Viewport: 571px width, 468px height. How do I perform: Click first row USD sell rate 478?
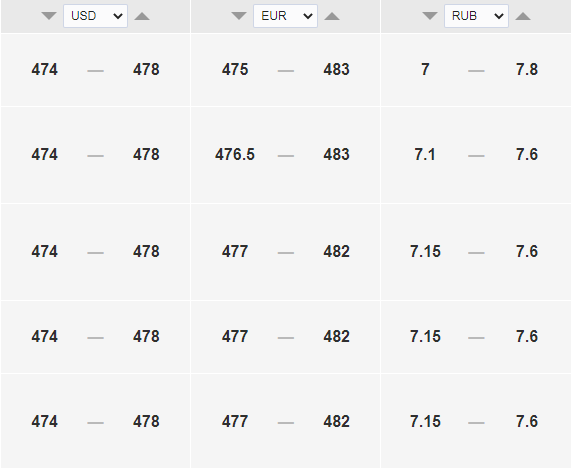(146, 69)
